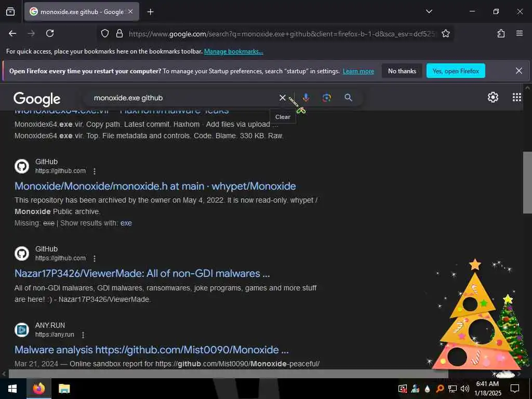Viewport: 532px width, 399px height.
Task: Reload the page with the refresh icon
Action: pyautogui.click(x=50, y=33)
